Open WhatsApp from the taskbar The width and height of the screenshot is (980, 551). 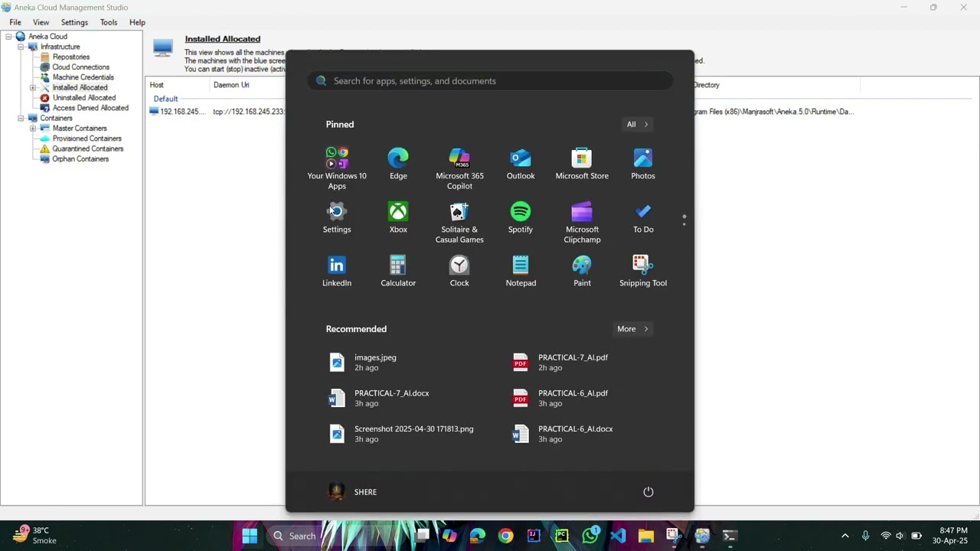590,536
